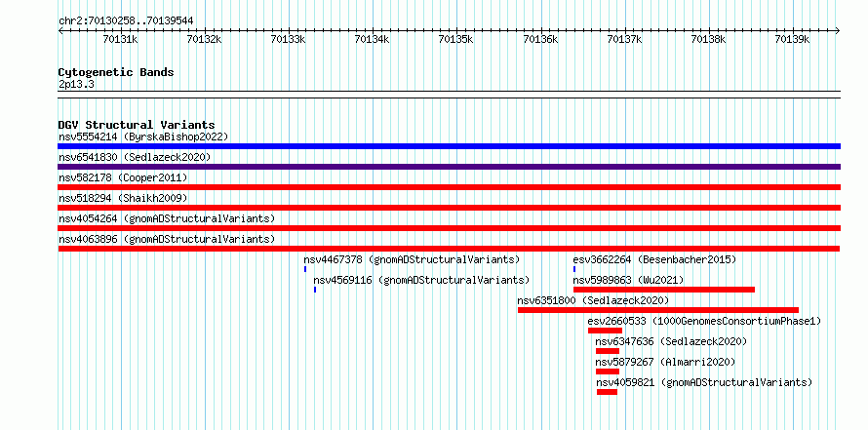This screenshot has height=430, width=868.
Task: Click the nsv5879267 red variant bar
Action: 608,371
